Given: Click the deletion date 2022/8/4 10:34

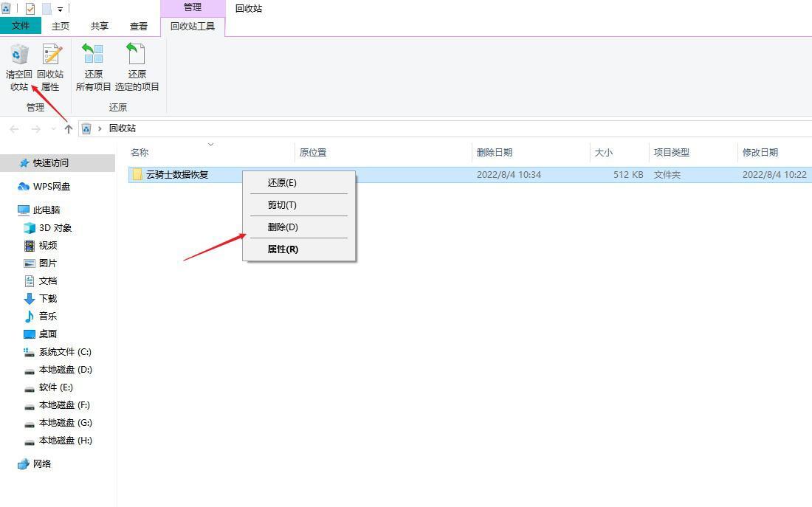Looking at the screenshot, I should [509, 175].
